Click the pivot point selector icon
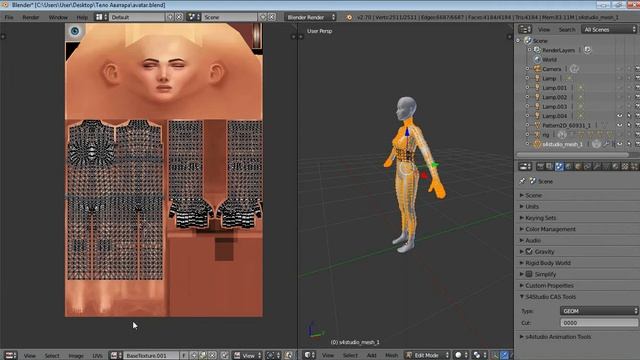Screen dimensions: 640x360 479,355
